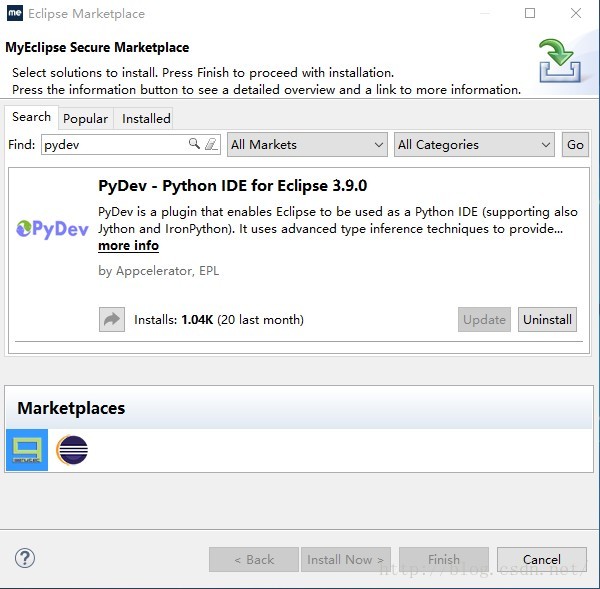The width and height of the screenshot is (600, 589).
Task: Click the Uninstall button for PyDev
Action: [547, 320]
